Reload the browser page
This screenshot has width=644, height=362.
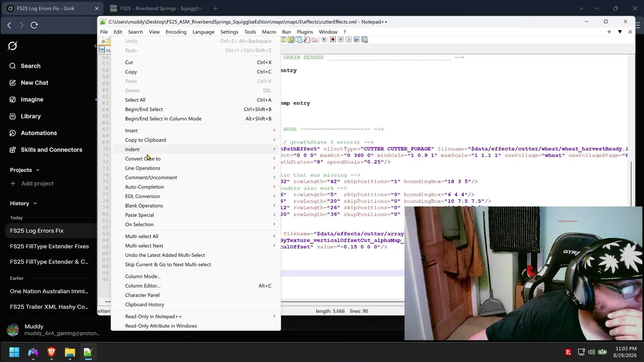[x=34, y=25]
